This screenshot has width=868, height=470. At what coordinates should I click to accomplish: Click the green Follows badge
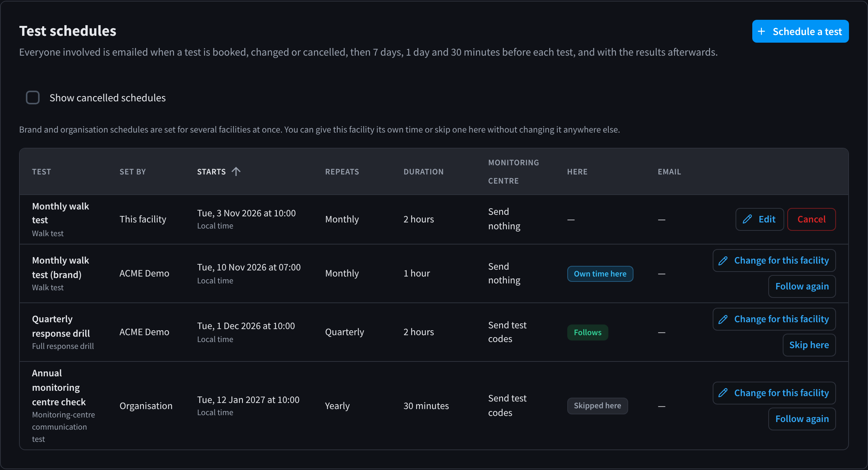587,333
